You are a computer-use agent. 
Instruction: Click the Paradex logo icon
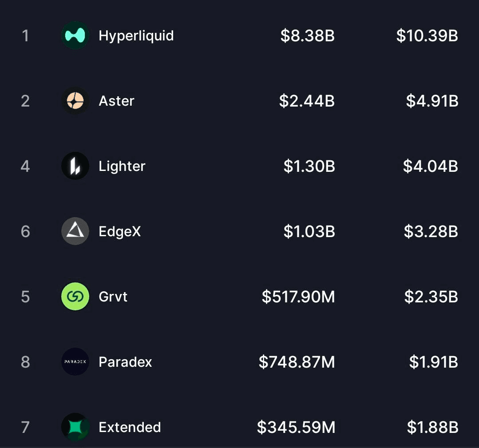point(75,362)
